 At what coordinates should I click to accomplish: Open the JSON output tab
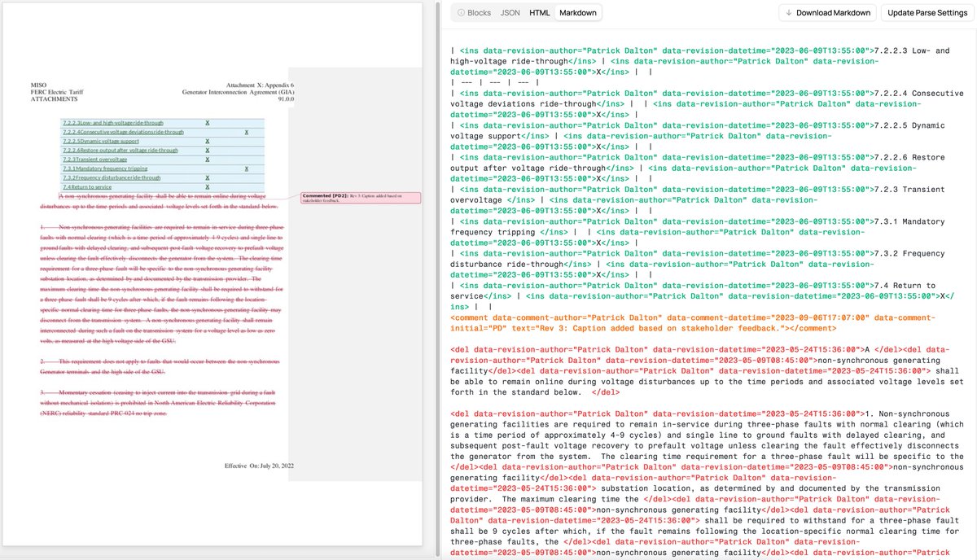click(510, 12)
